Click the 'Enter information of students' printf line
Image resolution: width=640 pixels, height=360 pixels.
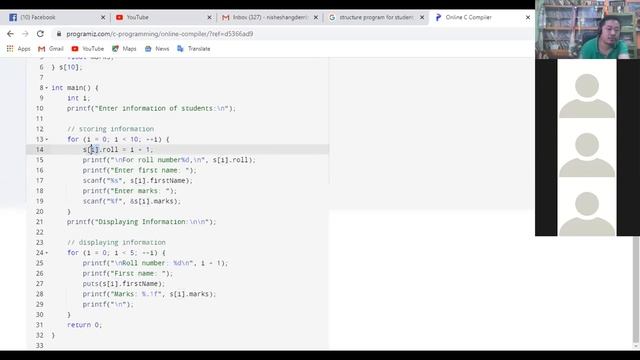(x=151, y=108)
